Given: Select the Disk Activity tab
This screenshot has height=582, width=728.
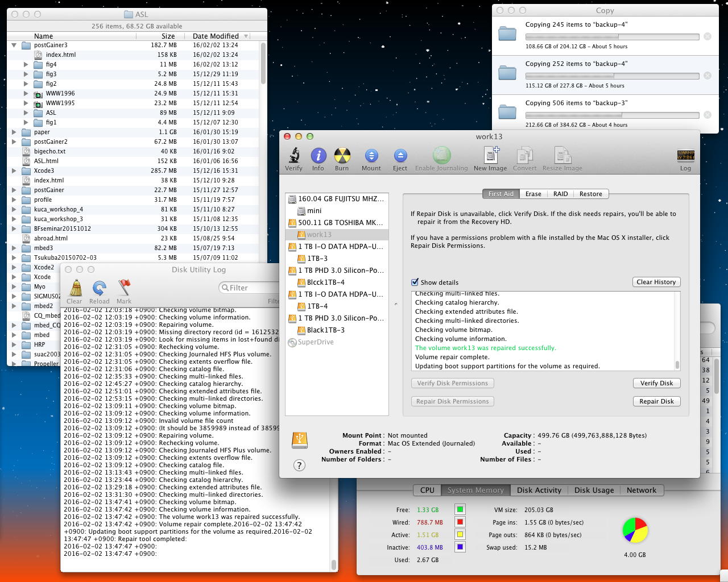Looking at the screenshot, I should point(539,490).
